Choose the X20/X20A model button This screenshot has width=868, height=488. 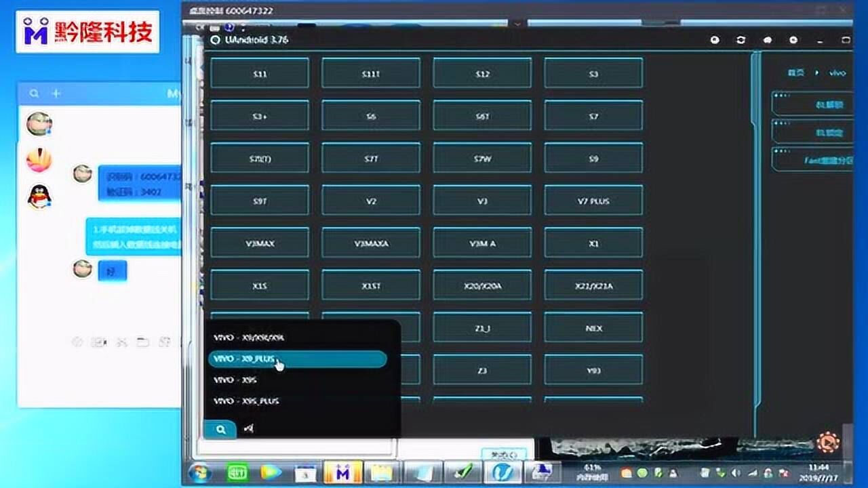[482, 285]
